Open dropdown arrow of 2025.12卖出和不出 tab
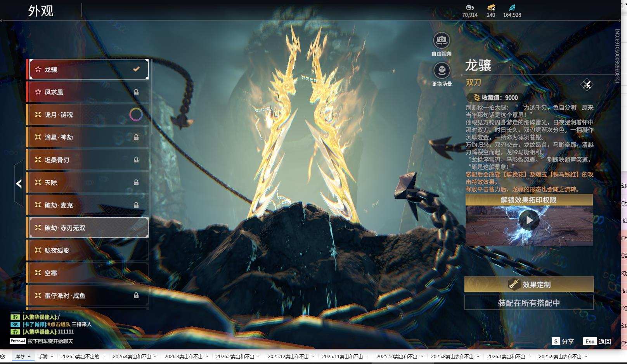Screen dimensions: 627x364 tap(313, 357)
